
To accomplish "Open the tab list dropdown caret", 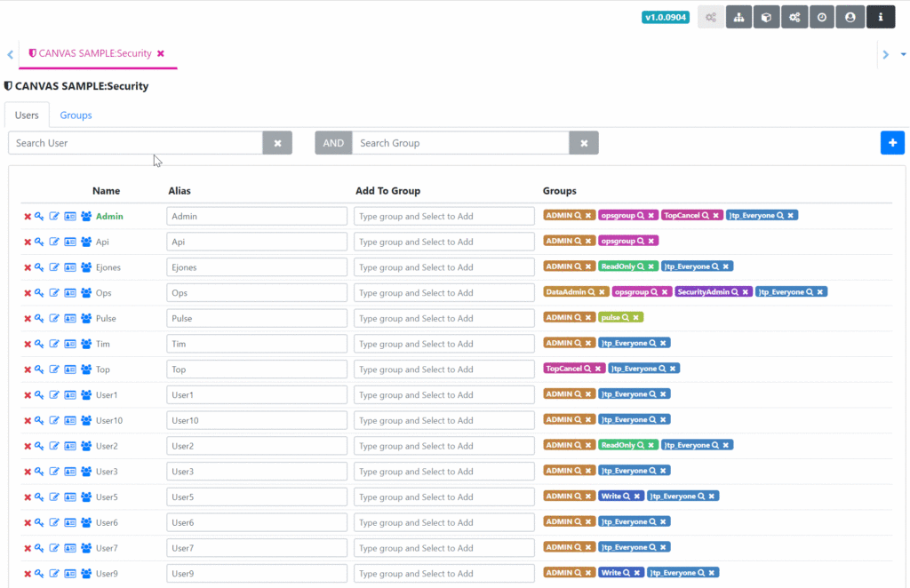I will (904, 54).
